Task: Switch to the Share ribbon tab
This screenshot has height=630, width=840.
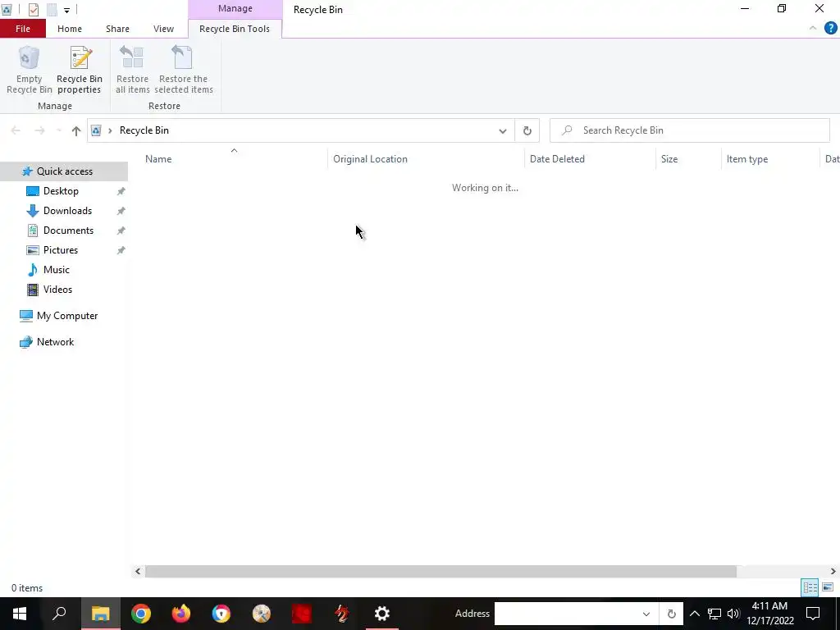Action: point(117,29)
